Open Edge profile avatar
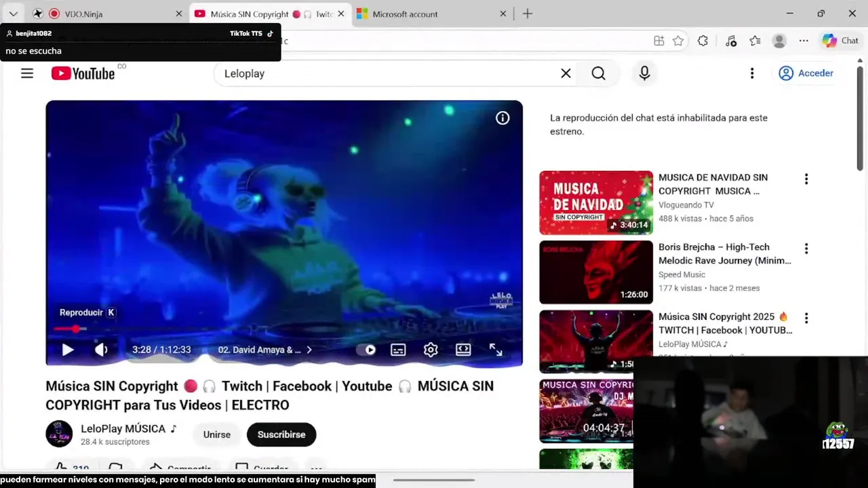Screen dimensions: 868x488 point(779,41)
